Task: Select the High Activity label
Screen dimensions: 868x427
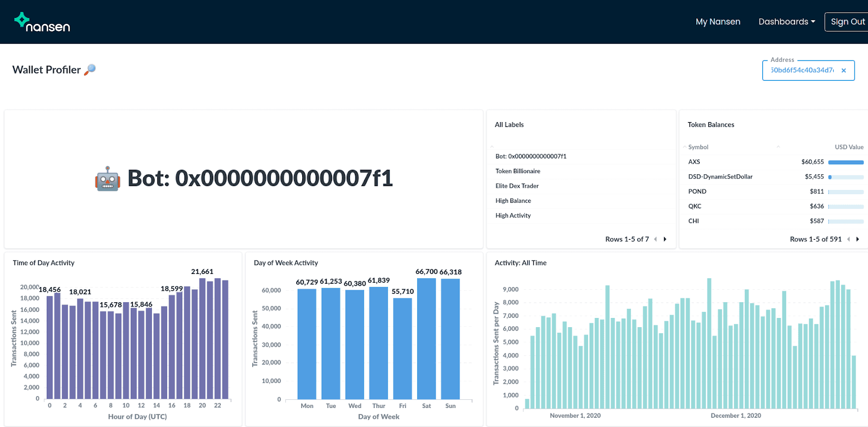Action: [x=513, y=215]
